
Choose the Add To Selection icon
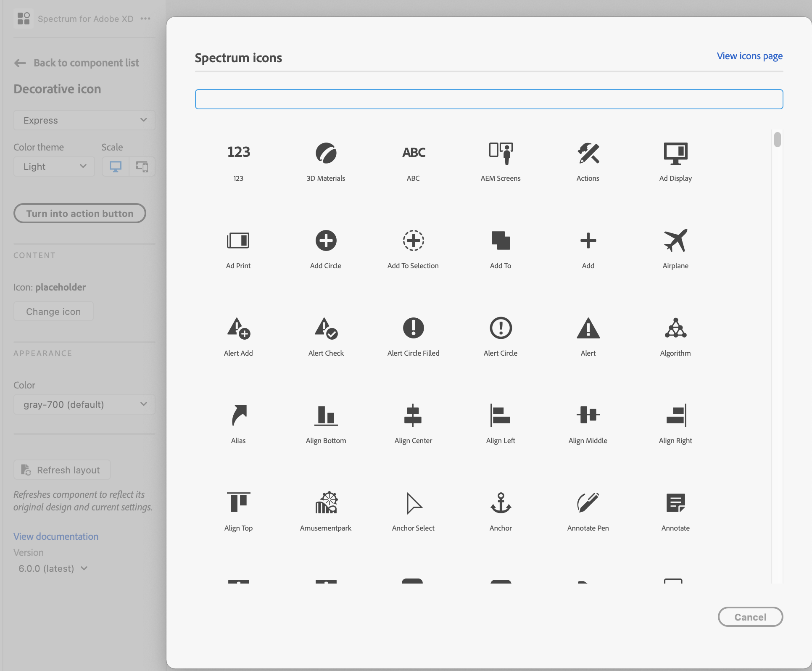[x=413, y=248]
